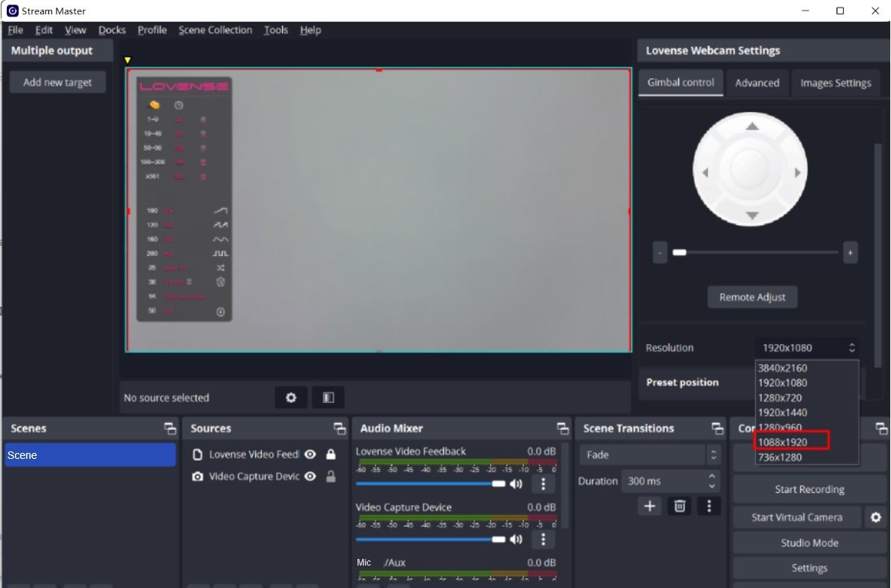The height and width of the screenshot is (588, 891).
Task: Delete the scene transition trash icon
Action: 680,506
